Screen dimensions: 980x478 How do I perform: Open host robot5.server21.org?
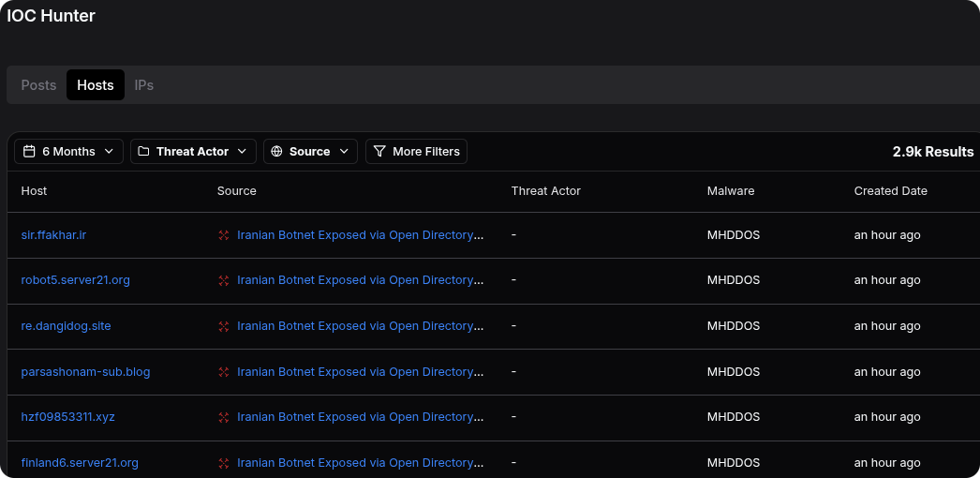click(76, 280)
